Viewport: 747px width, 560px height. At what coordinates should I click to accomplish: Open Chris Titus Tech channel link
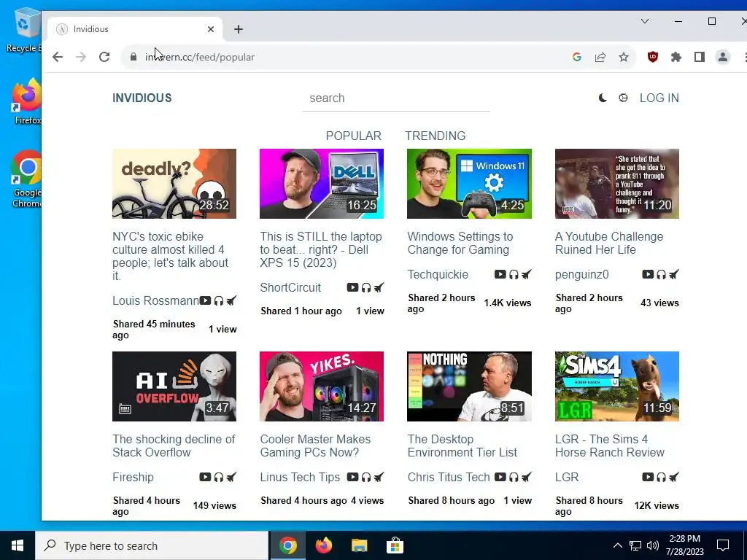coord(449,477)
